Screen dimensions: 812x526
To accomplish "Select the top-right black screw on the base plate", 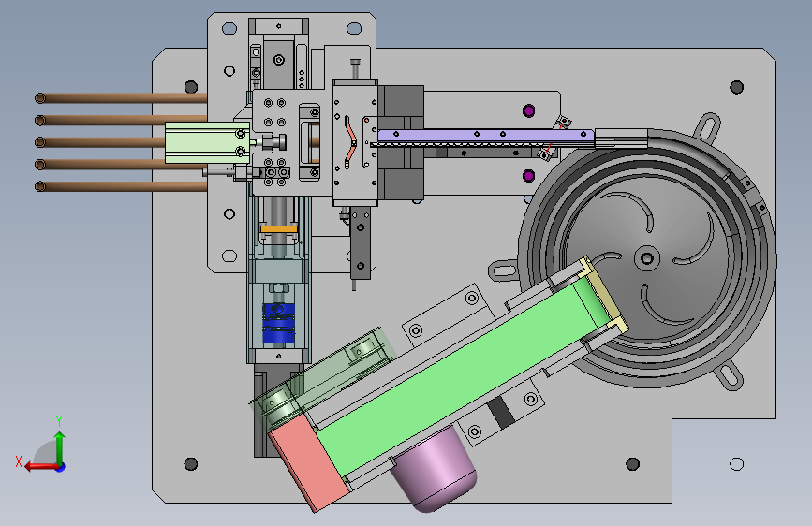I will point(736,87).
